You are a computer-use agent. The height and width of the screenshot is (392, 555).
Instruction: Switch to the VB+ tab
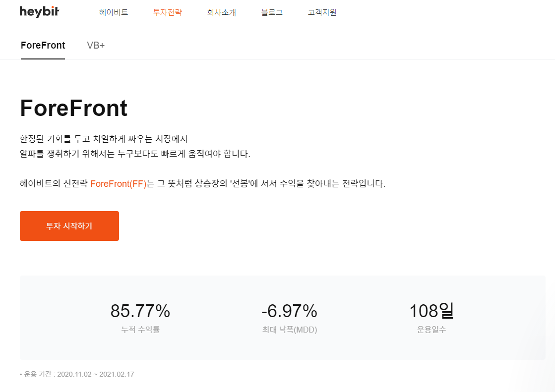coord(96,45)
